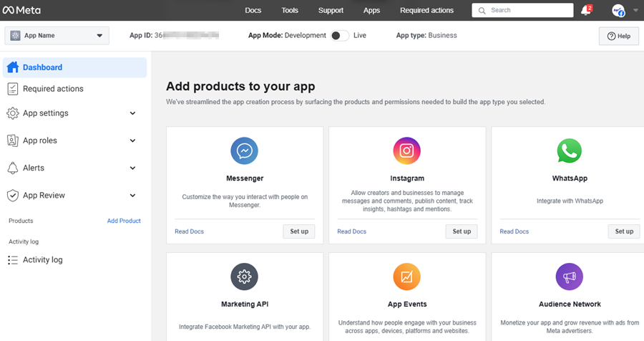Image resolution: width=644 pixels, height=341 pixels.
Task: Click the Messenger card title
Action: [x=245, y=178]
